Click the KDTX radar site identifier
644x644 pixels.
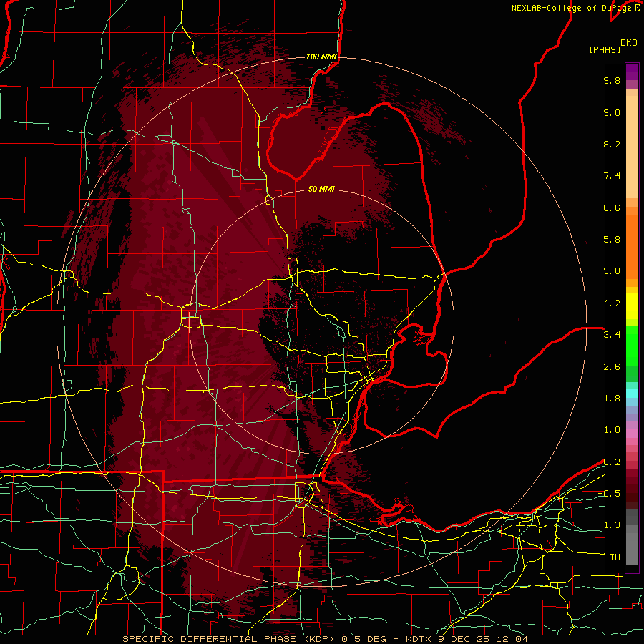tap(419, 639)
